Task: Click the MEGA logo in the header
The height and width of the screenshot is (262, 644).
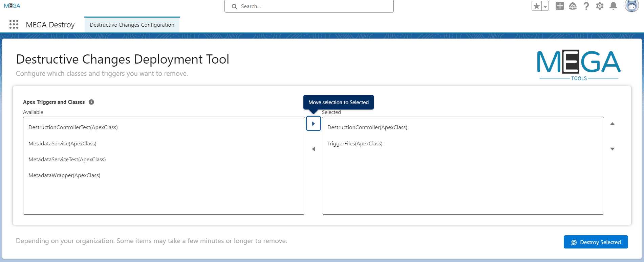Action: [x=12, y=6]
